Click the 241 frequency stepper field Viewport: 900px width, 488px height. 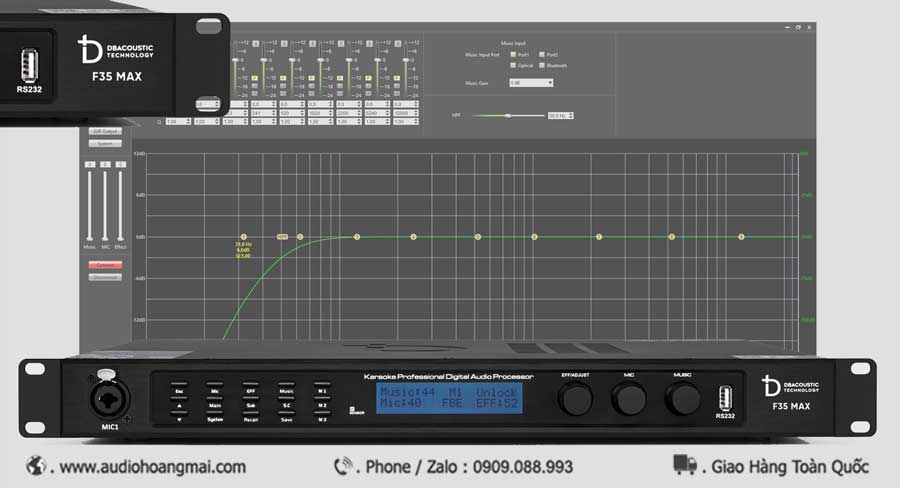[264, 113]
